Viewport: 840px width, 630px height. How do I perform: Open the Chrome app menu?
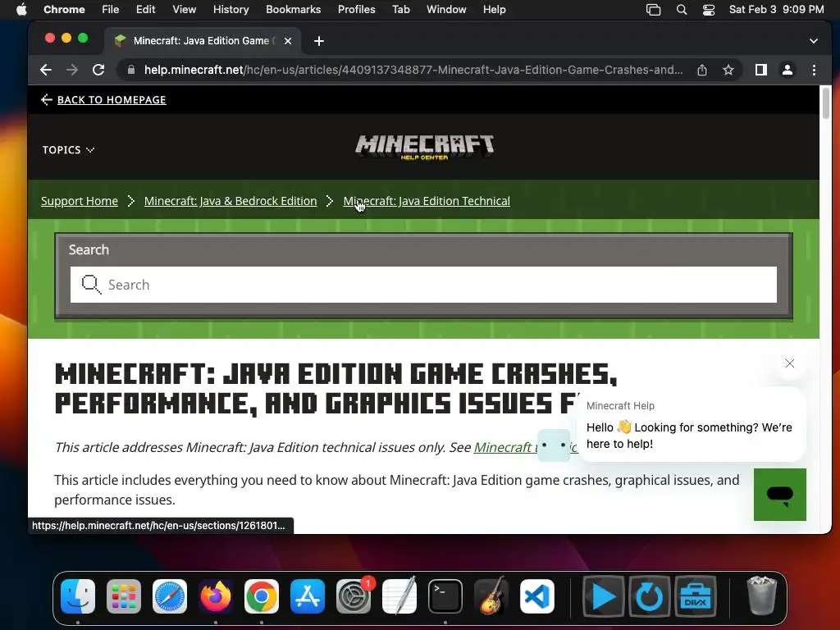(x=64, y=10)
